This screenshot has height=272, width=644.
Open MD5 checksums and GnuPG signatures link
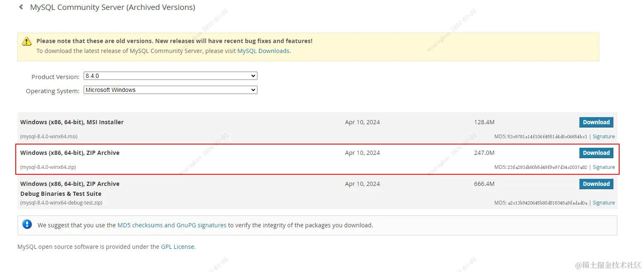pos(172,225)
